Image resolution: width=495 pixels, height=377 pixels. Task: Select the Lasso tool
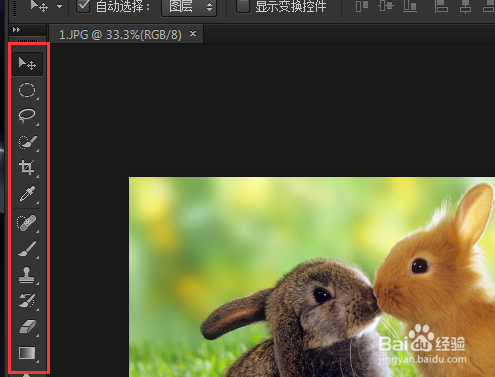(27, 116)
